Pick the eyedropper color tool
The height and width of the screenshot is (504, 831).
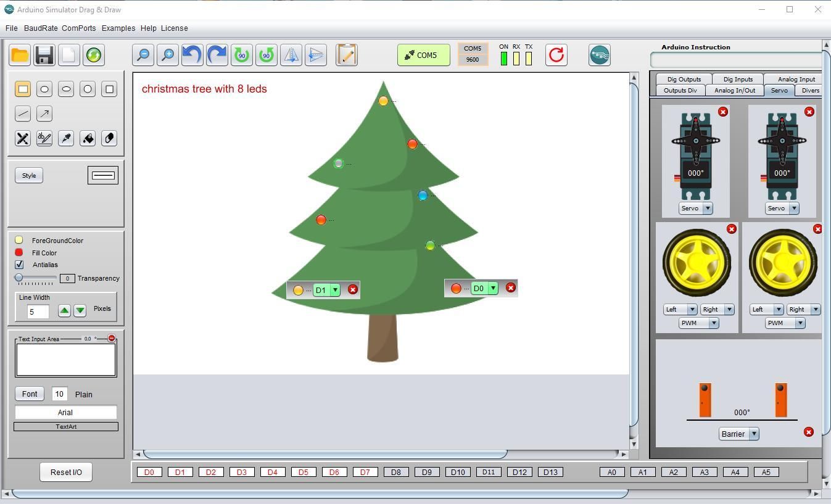(x=65, y=138)
